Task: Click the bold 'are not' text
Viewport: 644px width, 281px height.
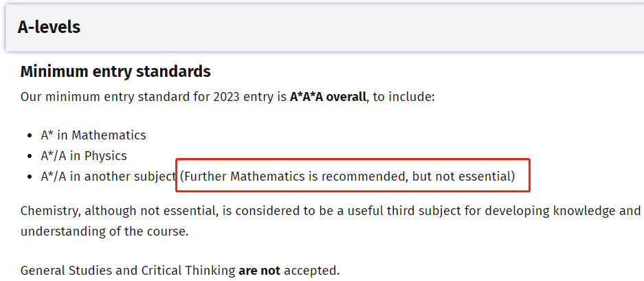Action: click(260, 271)
